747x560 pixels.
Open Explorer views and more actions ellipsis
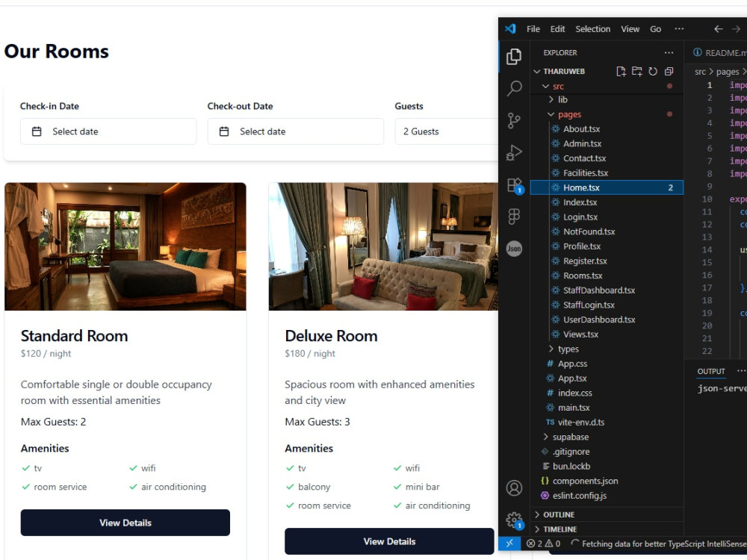[x=669, y=53]
